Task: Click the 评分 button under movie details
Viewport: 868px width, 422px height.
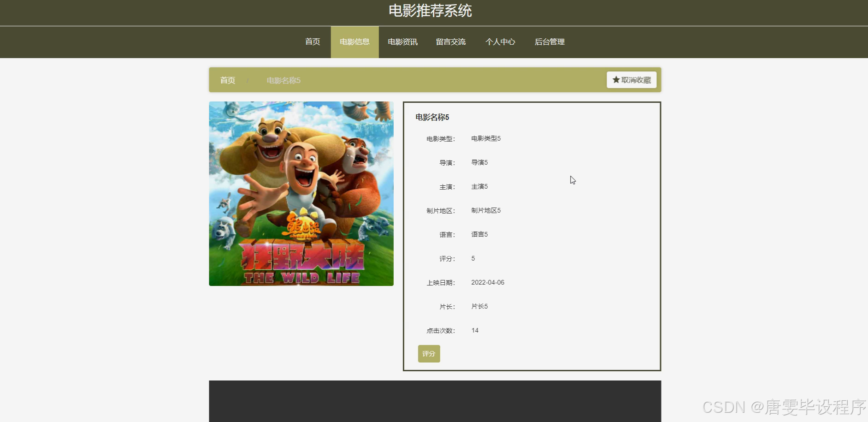Action: 429,354
